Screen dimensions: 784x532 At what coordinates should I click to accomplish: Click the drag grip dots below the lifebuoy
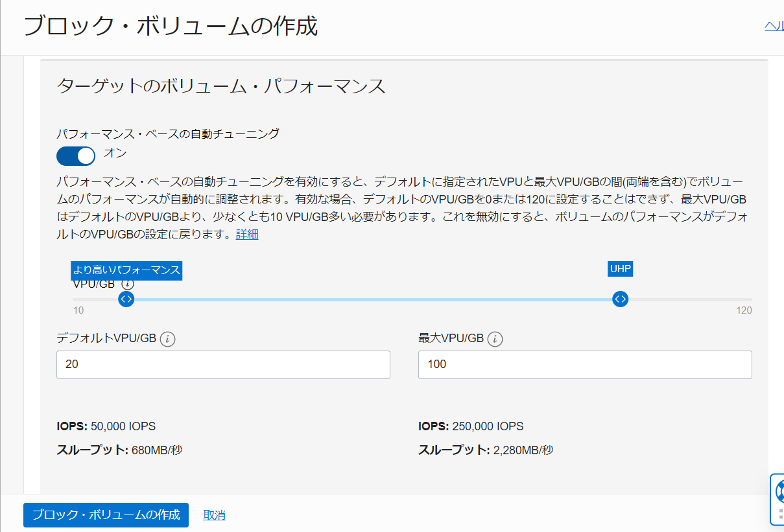click(781, 513)
